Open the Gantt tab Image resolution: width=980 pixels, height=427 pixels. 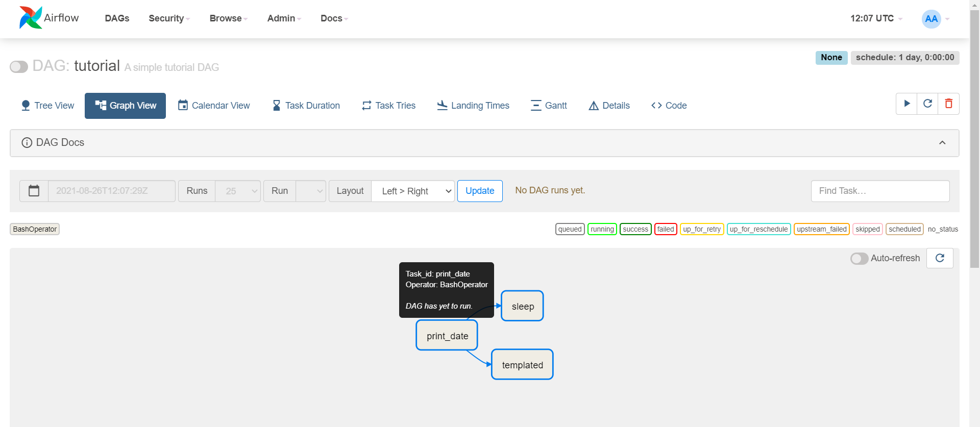(549, 106)
